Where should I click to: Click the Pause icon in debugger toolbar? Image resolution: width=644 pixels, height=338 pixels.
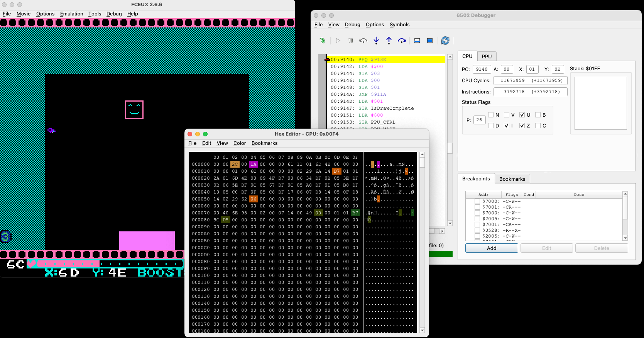351,41
